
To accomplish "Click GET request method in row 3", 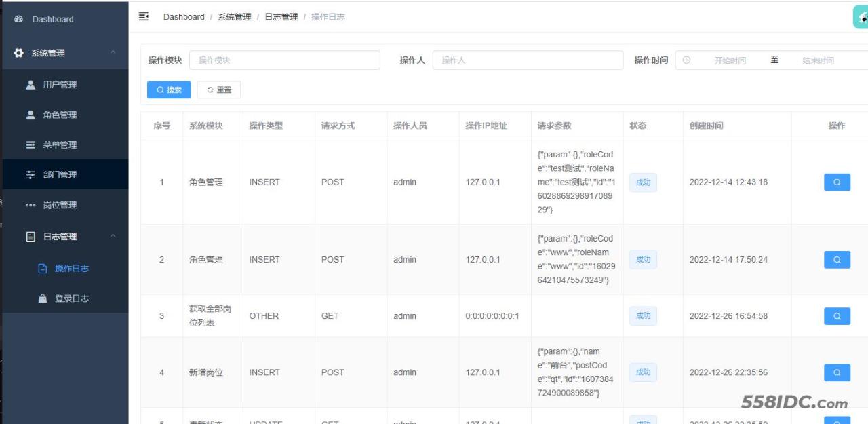I will tap(330, 315).
